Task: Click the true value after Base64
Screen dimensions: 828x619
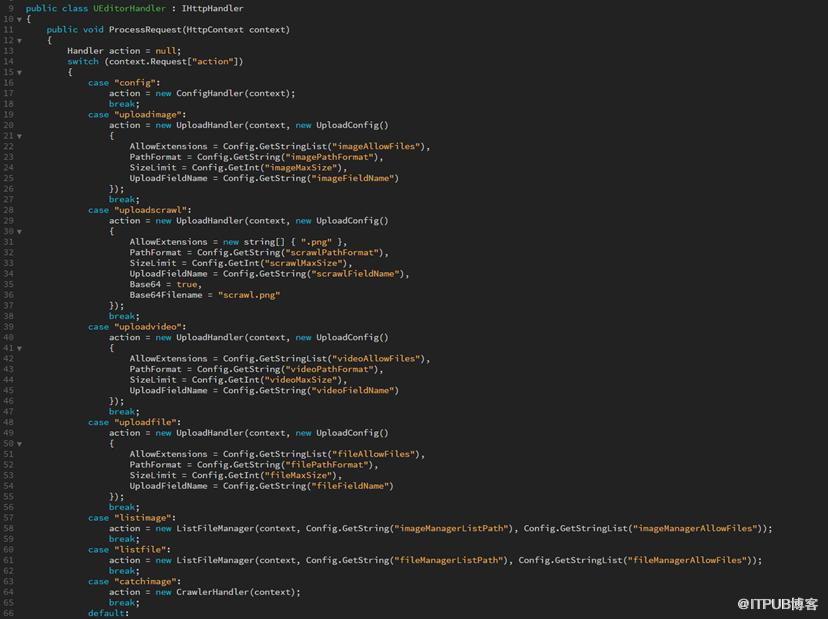Action: pos(186,284)
